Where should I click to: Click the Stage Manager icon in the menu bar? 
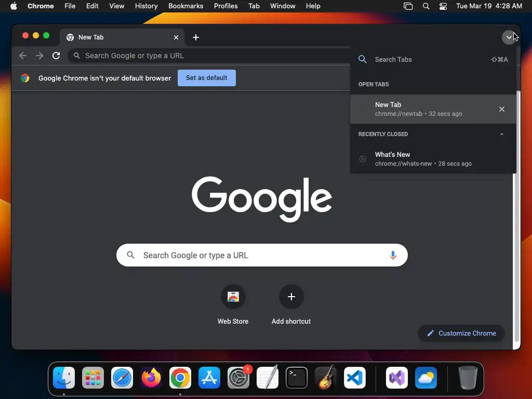click(x=408, y=6)
